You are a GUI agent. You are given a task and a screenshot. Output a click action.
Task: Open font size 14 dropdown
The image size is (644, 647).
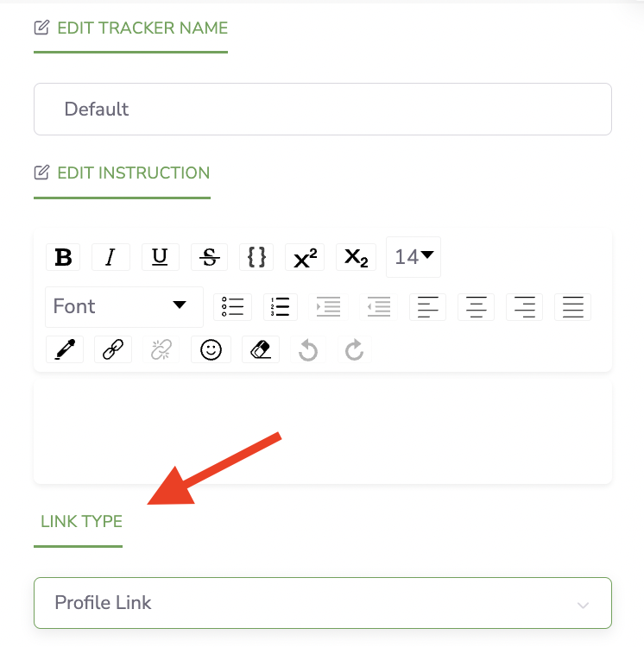pyautogui.click(x=414, y=257)
